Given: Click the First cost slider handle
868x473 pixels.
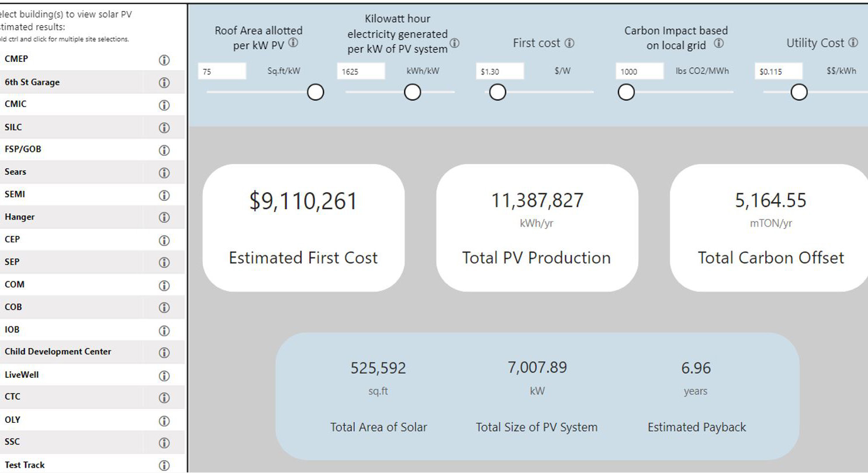Looking at the screenshot, I should tap(497, 92).
